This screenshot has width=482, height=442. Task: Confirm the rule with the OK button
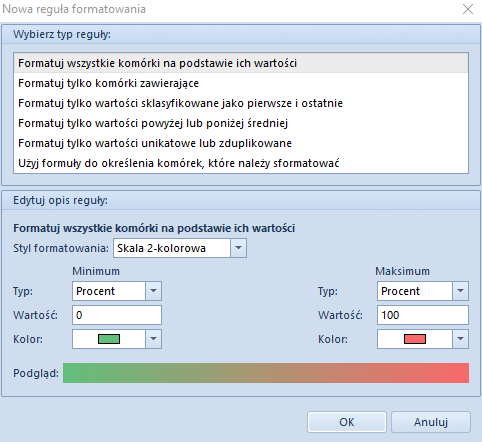pos(347,422)
